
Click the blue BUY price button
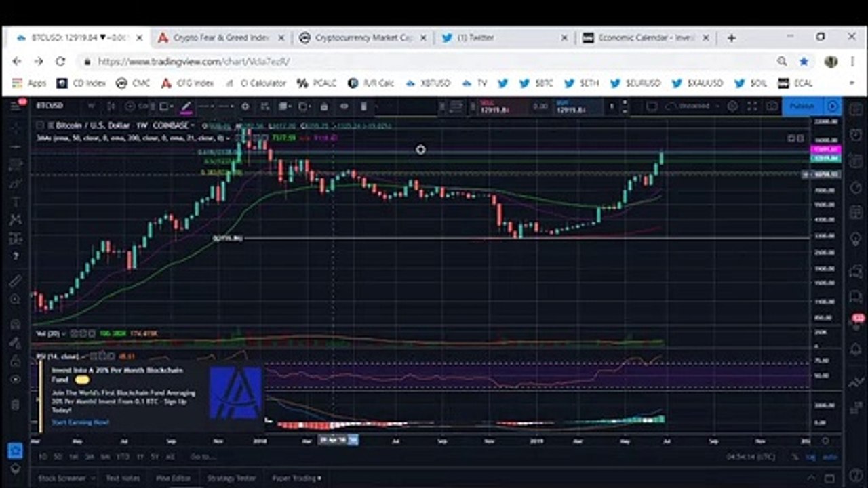pos(578,106)
